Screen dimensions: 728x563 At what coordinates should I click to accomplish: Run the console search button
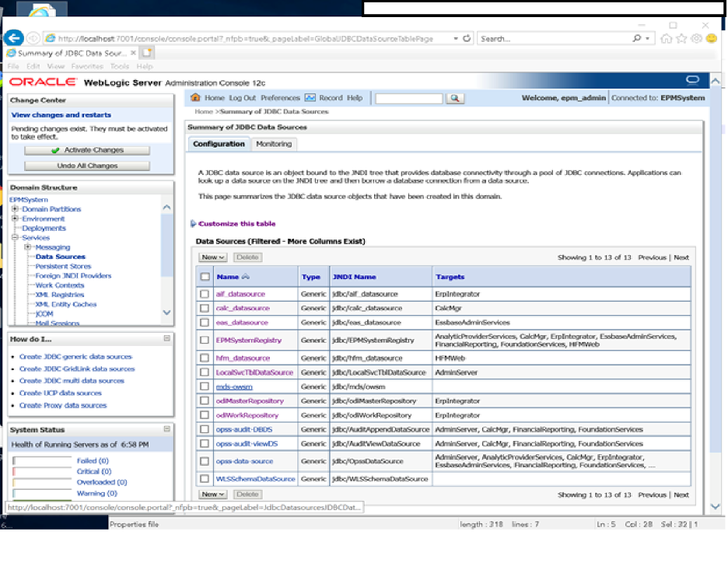(455, 98)
